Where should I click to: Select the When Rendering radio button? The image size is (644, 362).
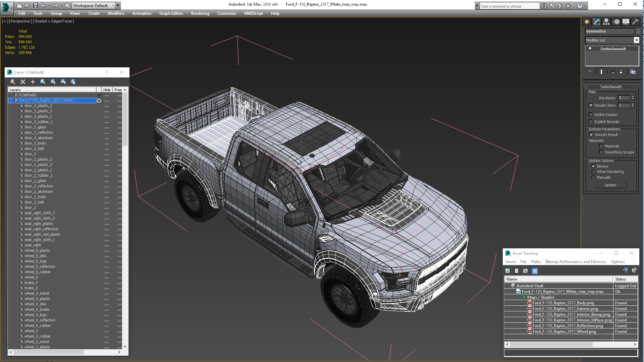pos(593,172)
